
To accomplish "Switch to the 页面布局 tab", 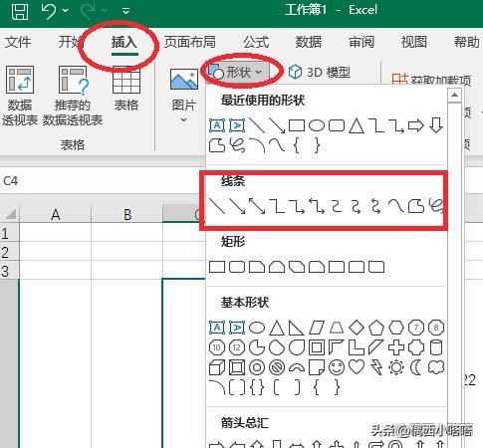I will click(x=190, y=42).
